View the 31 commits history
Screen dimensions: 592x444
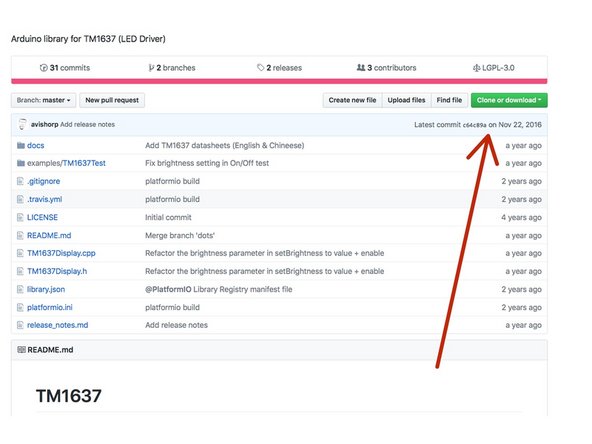[x=65, y=68]
